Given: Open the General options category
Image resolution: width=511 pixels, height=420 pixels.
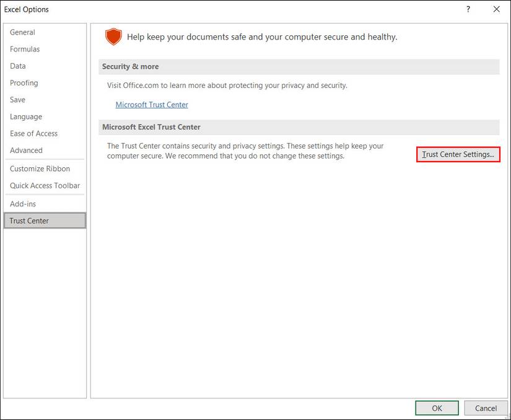Looking at the screenshot, I should click(x=22, y=32).
